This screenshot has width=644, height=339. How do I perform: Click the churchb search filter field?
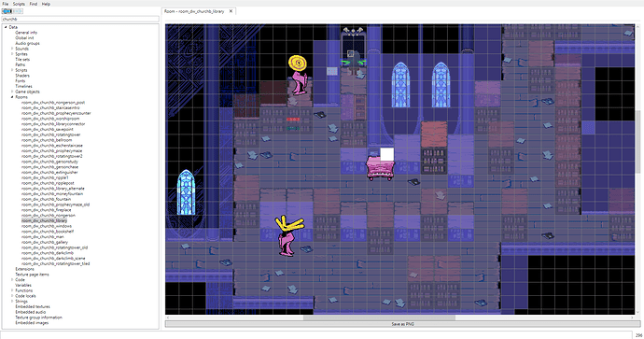point(80,19)
